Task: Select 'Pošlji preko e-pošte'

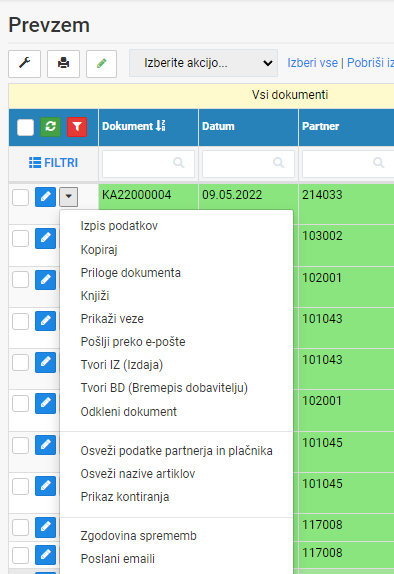Action: coord(133,342)
